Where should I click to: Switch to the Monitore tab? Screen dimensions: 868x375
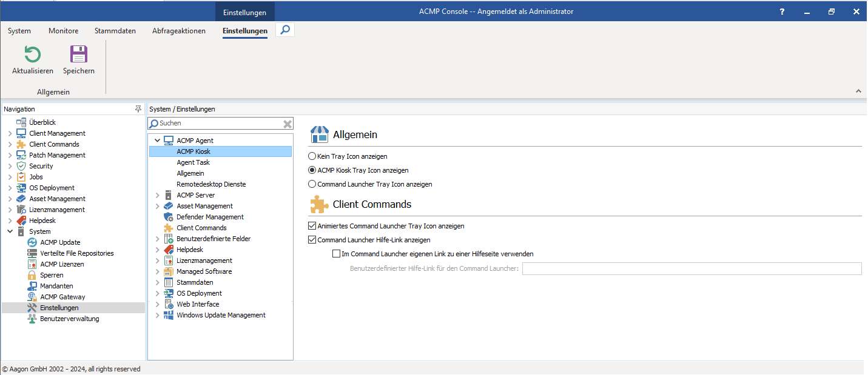click(x=63, y=30)
